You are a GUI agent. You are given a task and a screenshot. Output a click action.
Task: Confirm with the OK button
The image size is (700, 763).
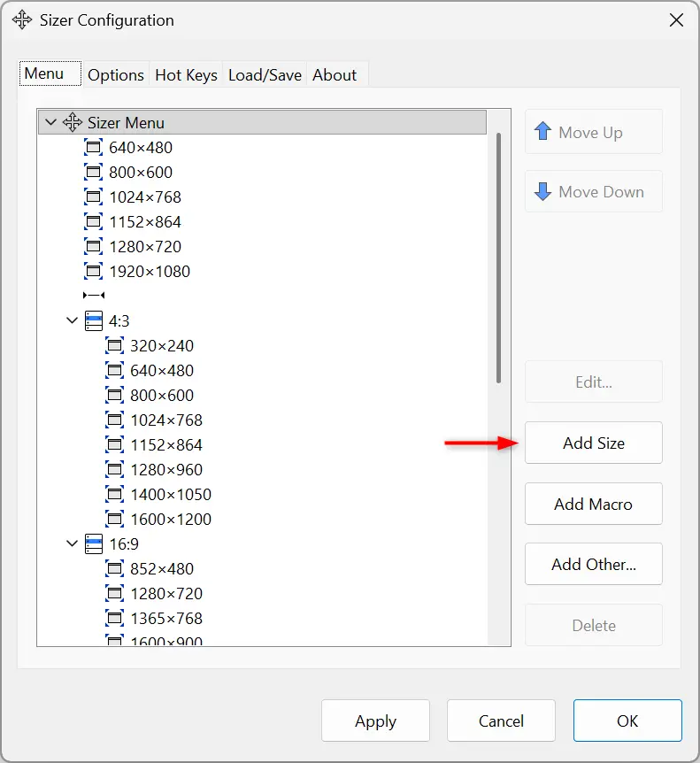(627, 721)
